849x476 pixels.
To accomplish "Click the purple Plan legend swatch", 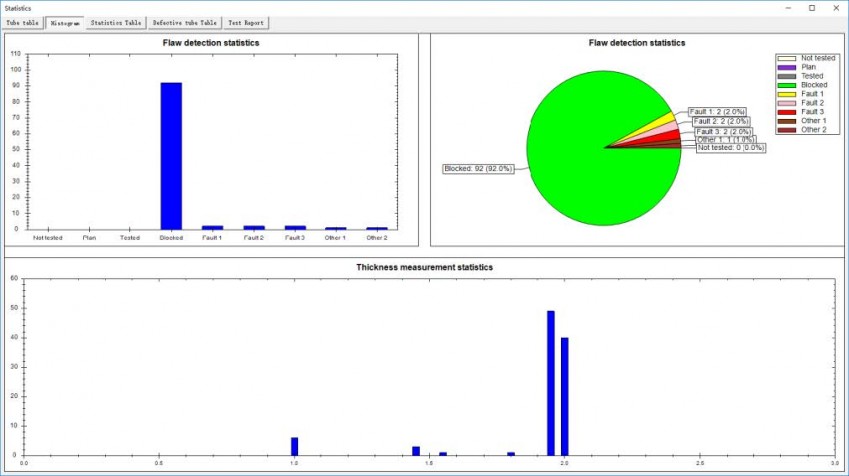I will 788,67.
